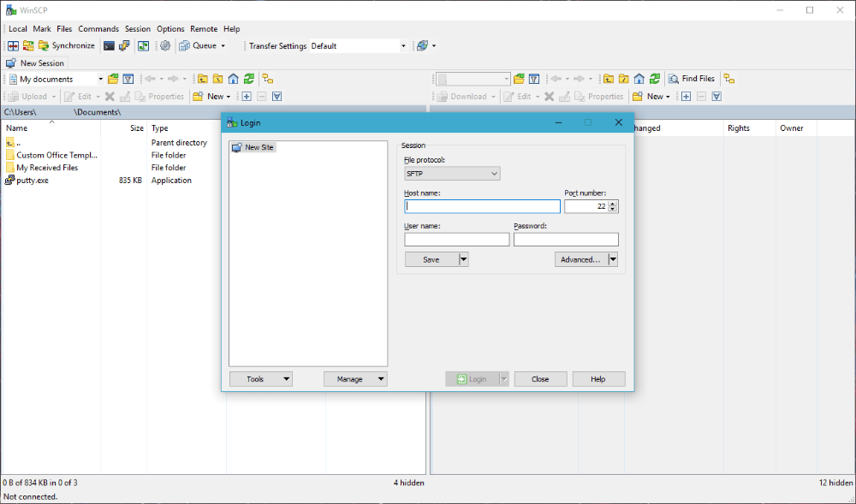Screen dimensions: 856x504
Task: Click the Host name input field
Action: click(x=482, y=206)
